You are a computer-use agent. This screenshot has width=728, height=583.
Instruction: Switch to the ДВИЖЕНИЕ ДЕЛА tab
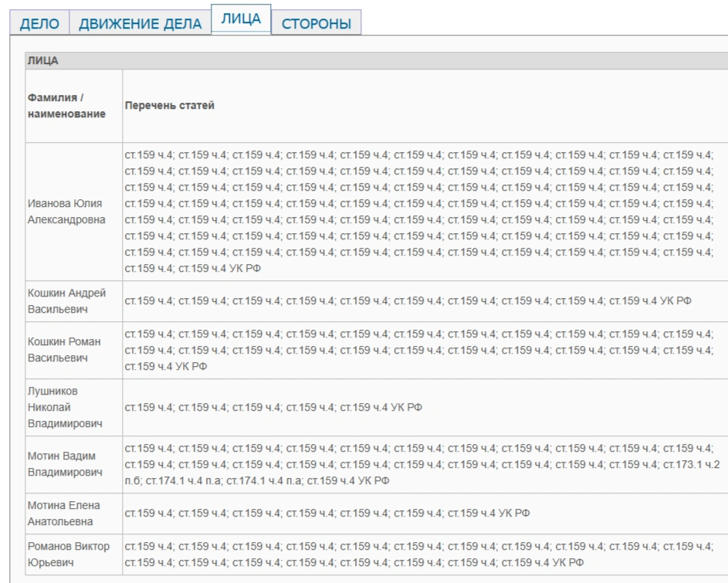pyautogui.click(x=141, y=23)
